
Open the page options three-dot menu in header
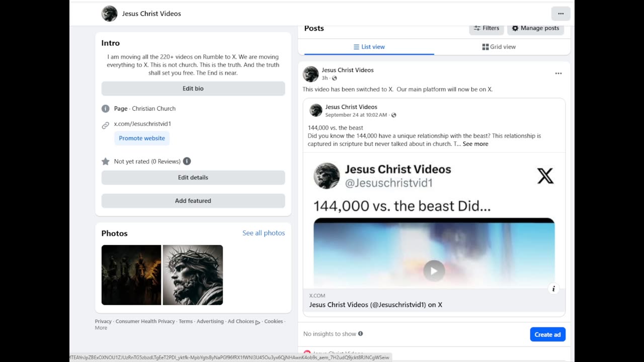pyautogui.click(x=560, y=14)
